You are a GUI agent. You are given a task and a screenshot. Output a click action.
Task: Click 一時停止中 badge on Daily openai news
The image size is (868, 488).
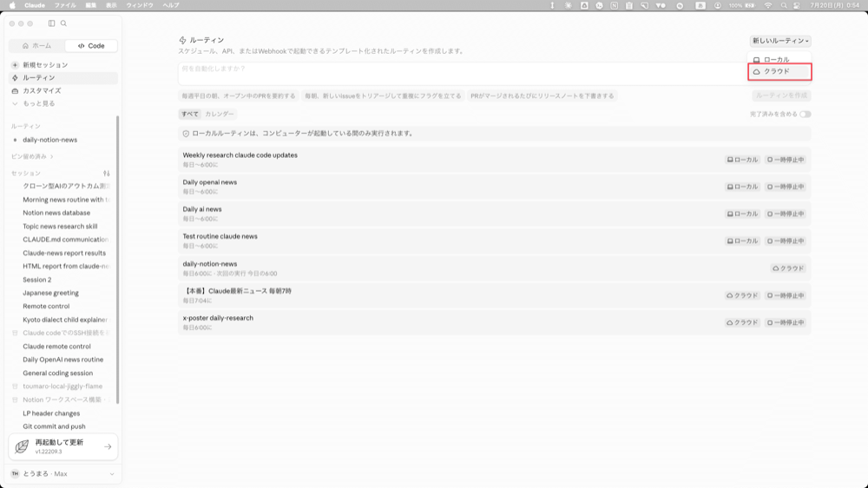tap(786, 187)
